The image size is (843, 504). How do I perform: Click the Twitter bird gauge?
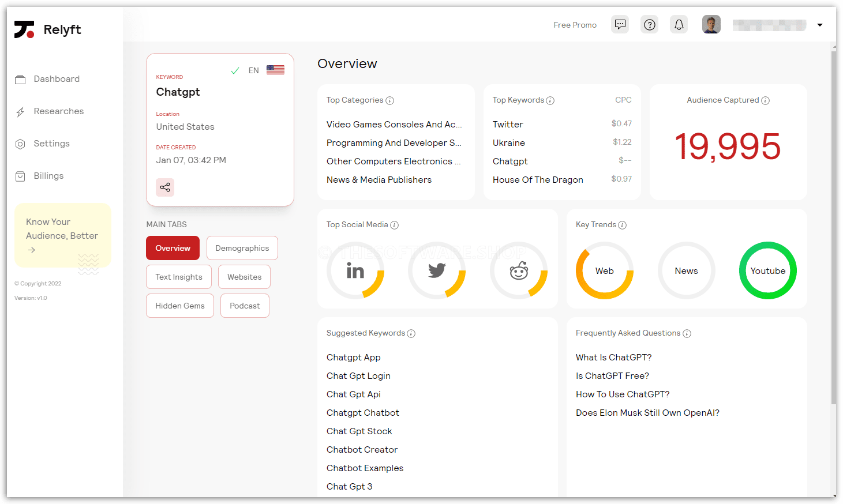(437, 270)
